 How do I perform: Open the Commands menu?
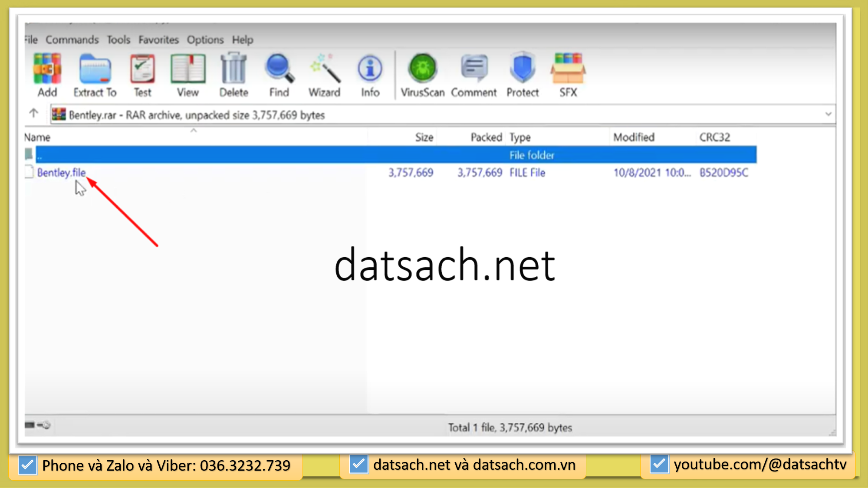(72, 40)
